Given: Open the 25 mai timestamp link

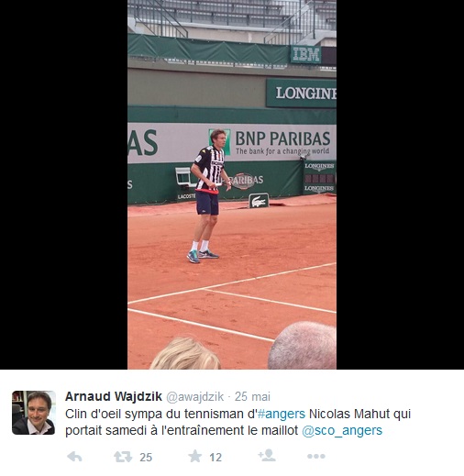Looking at the screenshot, I should point(252,396).
